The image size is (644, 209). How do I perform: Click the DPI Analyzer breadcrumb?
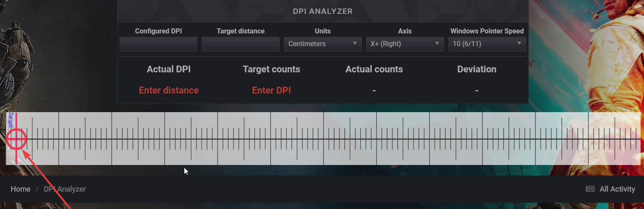65,189
